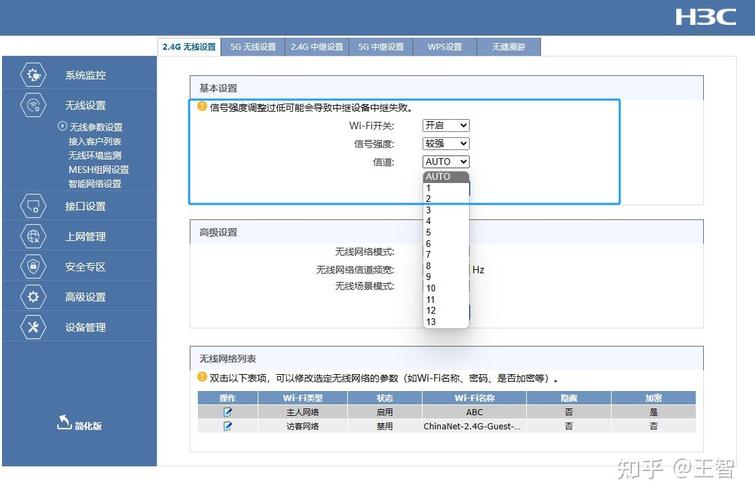Click the arrow icon beside 无线参数设置
Viewport: 755px width, 500px height.
62,126
